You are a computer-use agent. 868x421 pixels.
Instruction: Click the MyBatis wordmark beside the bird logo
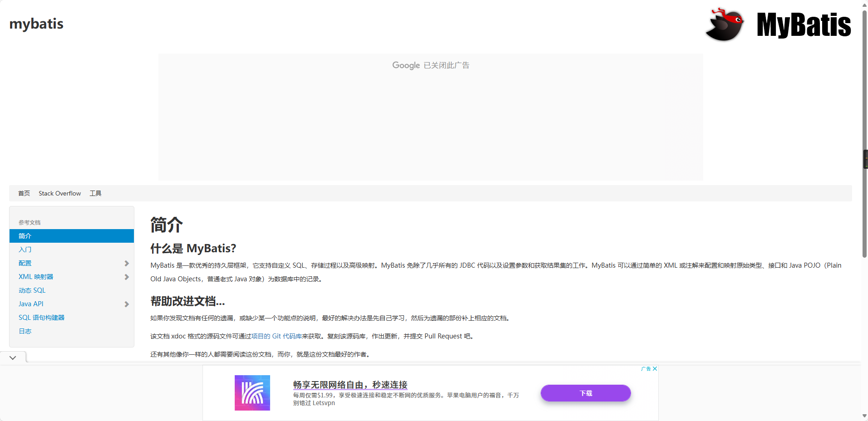click(804, 25)
